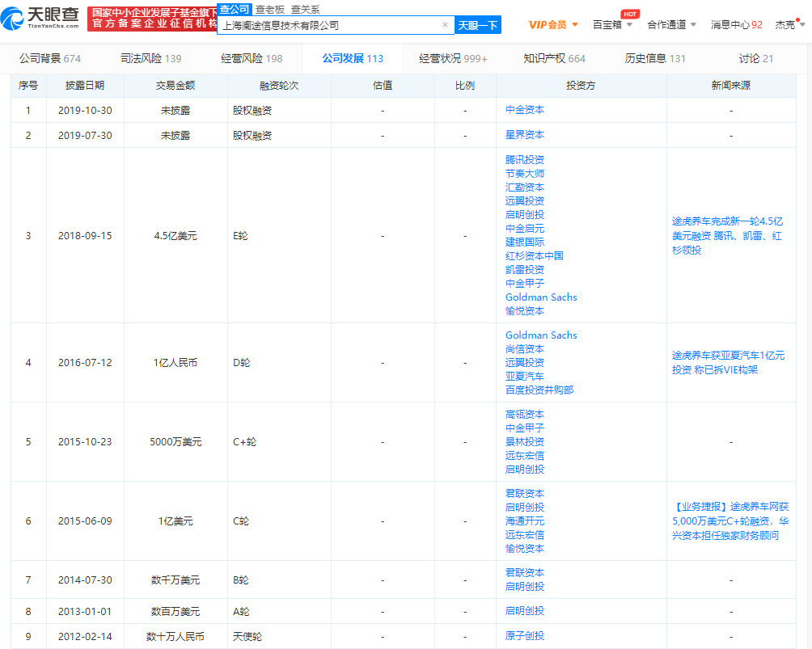The image size is (812, 649).
Task: Click the 融资轮次 column header
Action: tap(279, 86)
